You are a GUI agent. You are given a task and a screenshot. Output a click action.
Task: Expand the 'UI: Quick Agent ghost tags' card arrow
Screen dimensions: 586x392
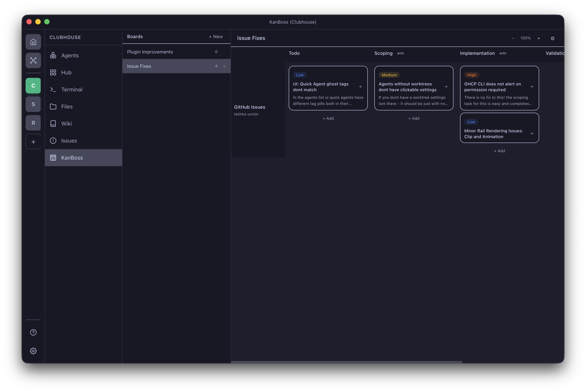(360, 87)
